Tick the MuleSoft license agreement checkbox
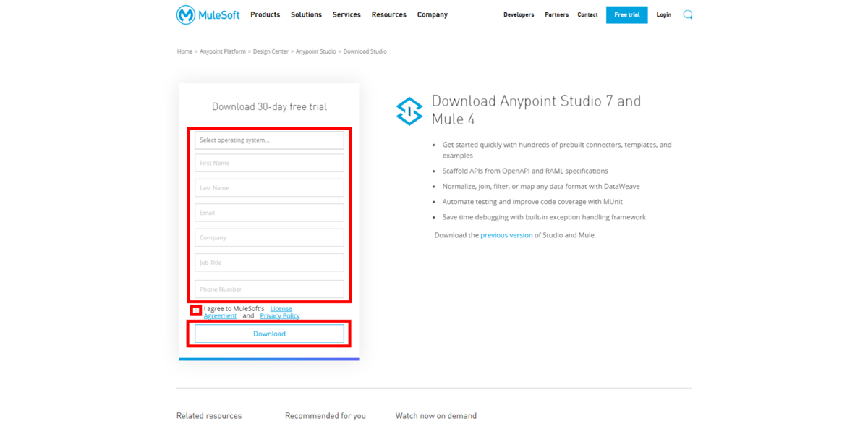 click(x=195, y=310)
